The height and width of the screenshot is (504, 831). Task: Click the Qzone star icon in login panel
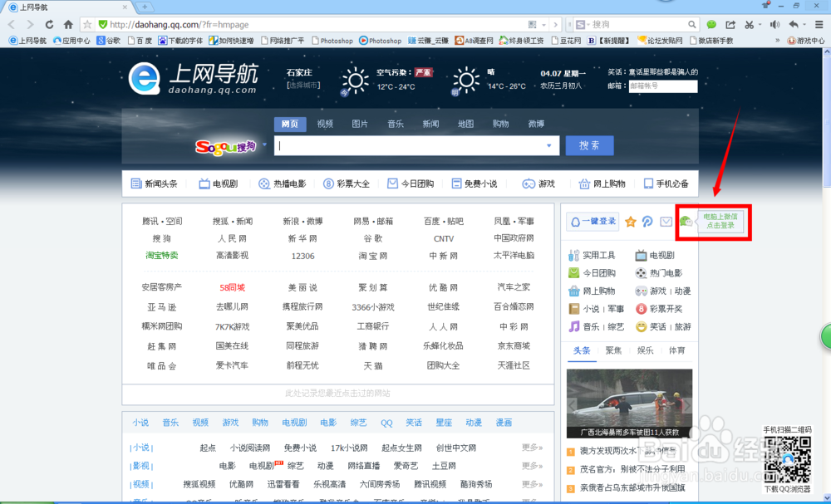[630, 222]
